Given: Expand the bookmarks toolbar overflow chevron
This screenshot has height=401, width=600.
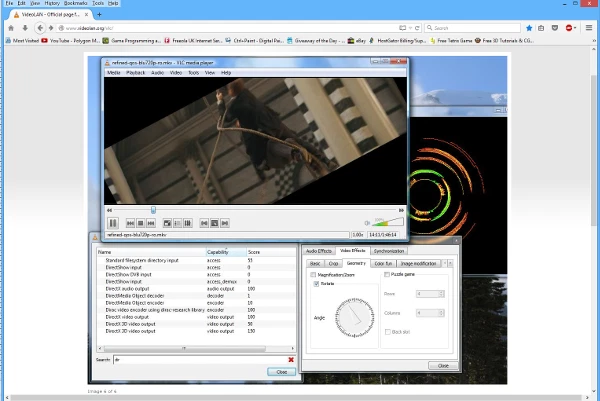Looking at the screenshot, I should (594, 41).
